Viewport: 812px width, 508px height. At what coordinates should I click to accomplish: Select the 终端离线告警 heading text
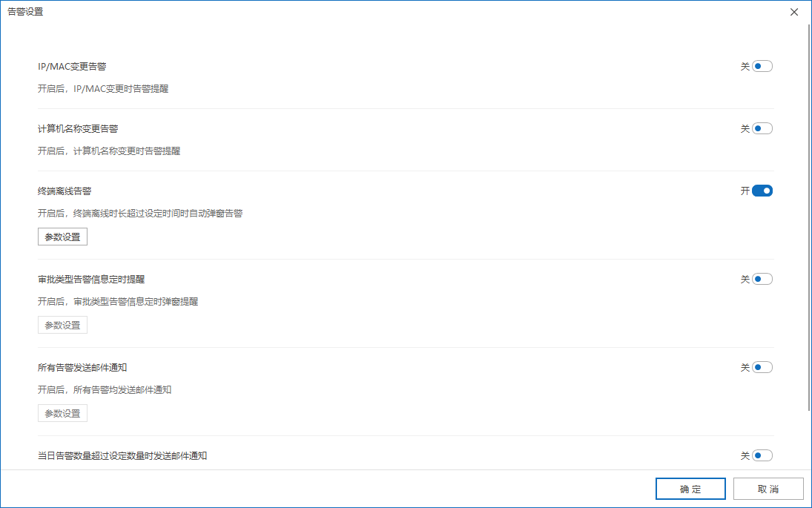pyautogui.click(x=65, y=191)
